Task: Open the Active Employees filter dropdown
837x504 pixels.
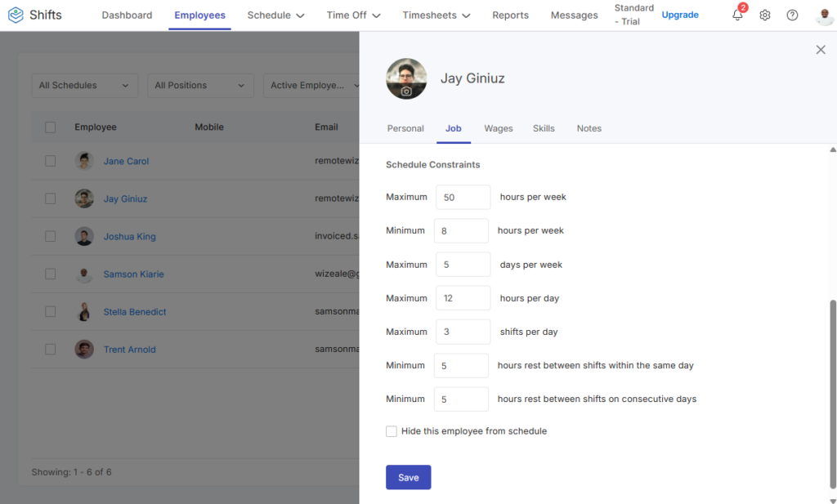Action: 311,85
